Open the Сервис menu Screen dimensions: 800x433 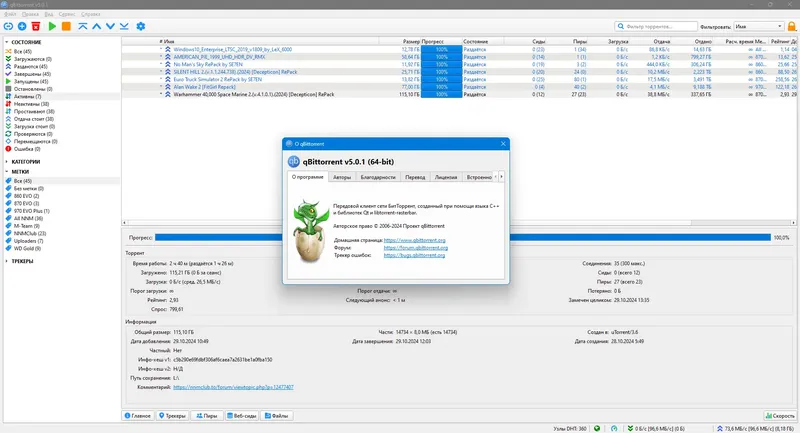coord(67,14)
